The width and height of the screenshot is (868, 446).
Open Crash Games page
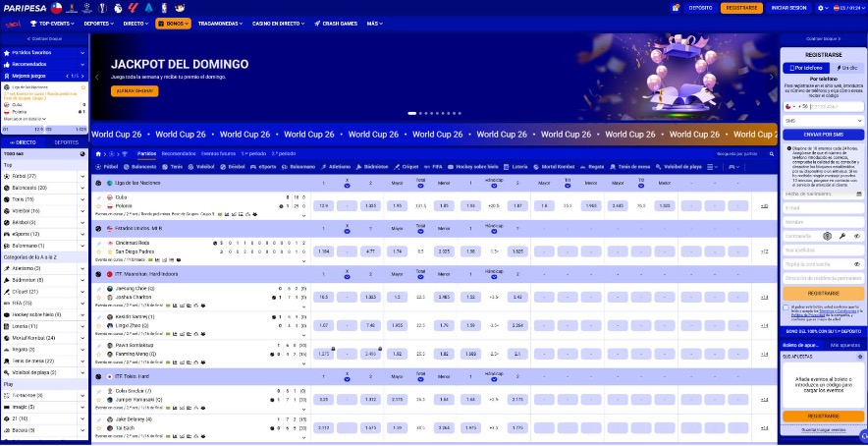pos(336,24)
